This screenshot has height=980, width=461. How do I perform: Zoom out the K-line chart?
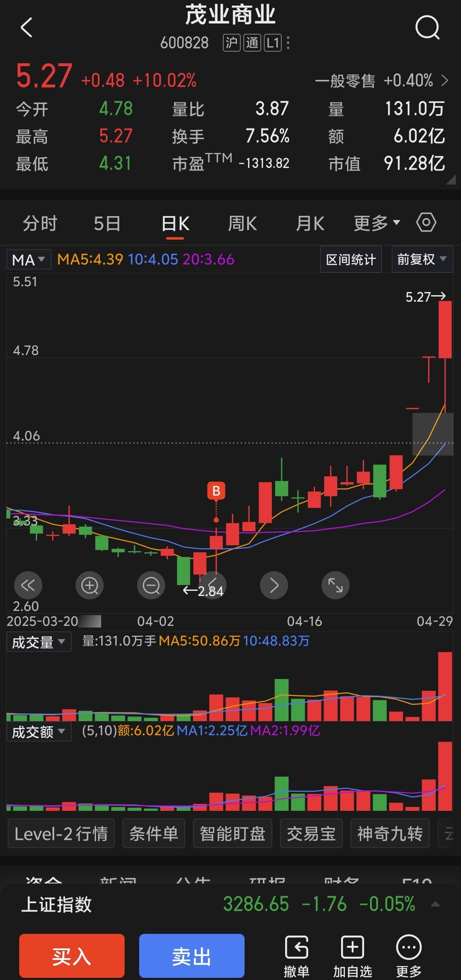151,585
